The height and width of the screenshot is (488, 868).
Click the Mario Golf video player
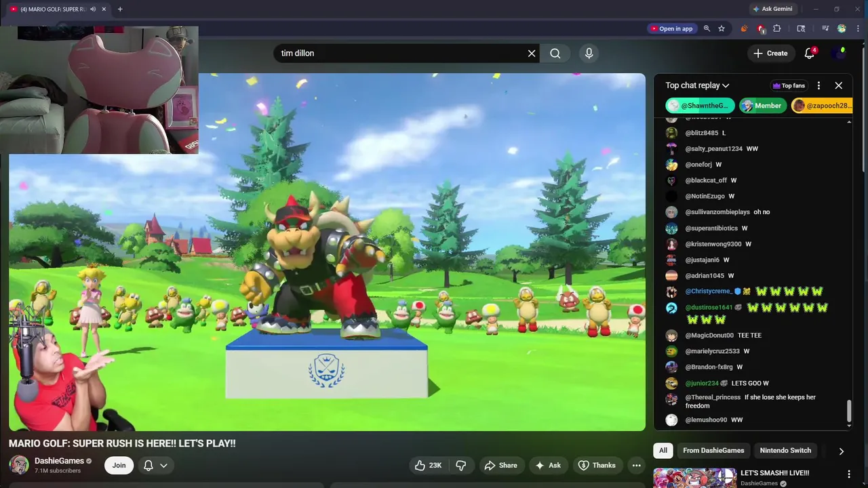coord(327,252)
